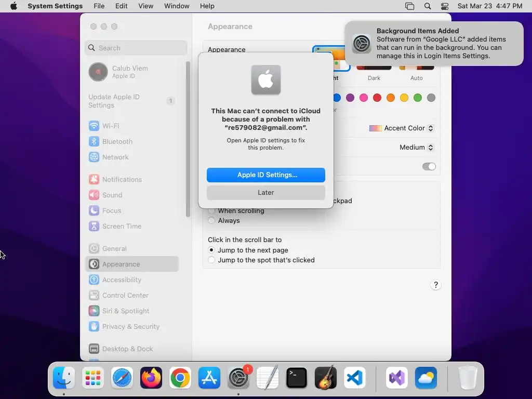The width and height of the screenshot is (532, 399).
Task: Select Desktop & Dock in sidebar
Action: pyautogui.click(x=132, y=349)
